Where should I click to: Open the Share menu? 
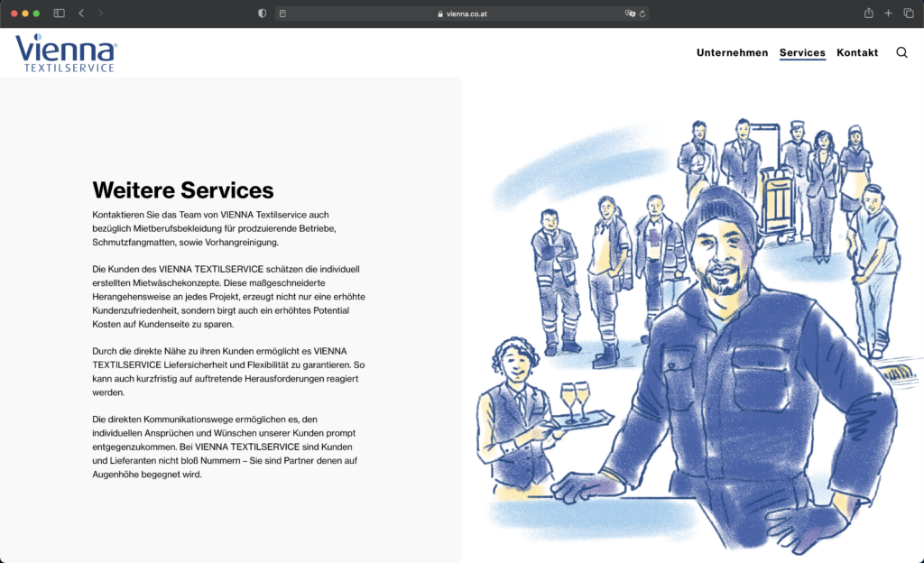(x=868, y=14)
